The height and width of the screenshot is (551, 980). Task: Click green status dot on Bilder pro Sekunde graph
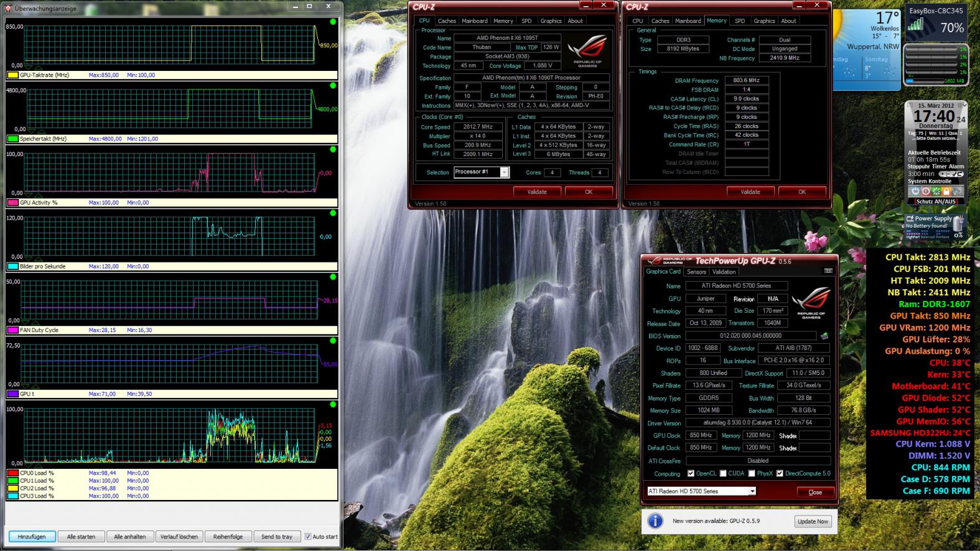(x=333, y=213)
